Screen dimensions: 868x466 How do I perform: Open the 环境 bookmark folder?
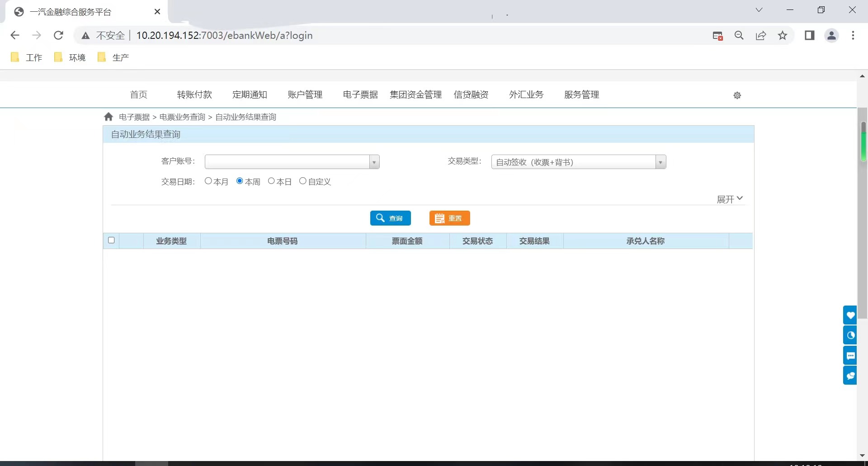(x=70, y=57)
